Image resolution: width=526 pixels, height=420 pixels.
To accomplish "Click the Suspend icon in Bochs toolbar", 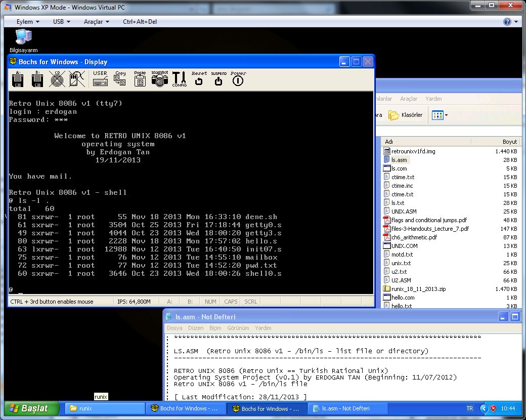I will [218, 78].
